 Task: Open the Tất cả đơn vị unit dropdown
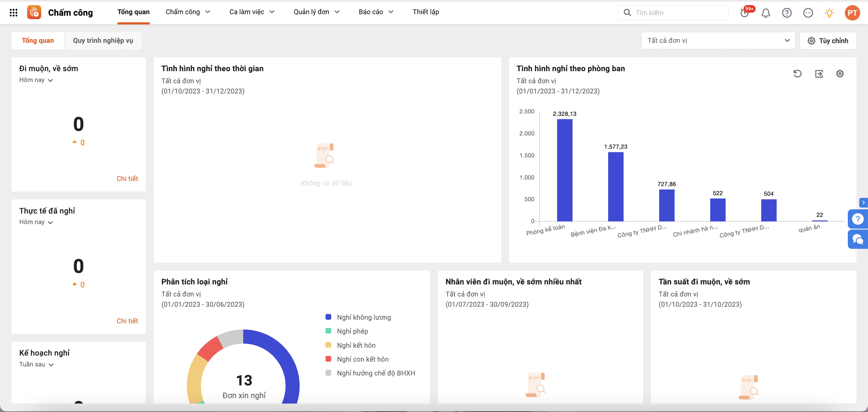[718, 40]
